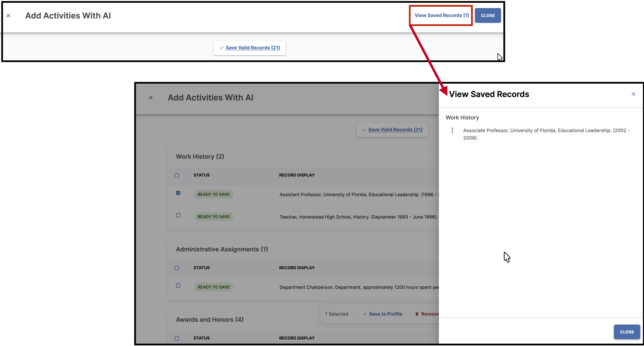Screen dimensions: 644x346
Task: Select the Assistant Professor, University of Florida record text
Action: click(x=359, y=195)
